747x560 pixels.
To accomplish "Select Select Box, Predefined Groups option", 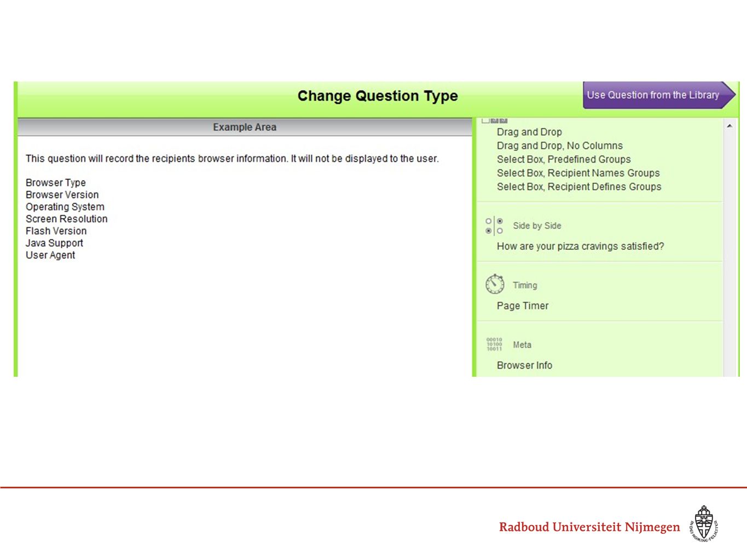I will (564, 159).
